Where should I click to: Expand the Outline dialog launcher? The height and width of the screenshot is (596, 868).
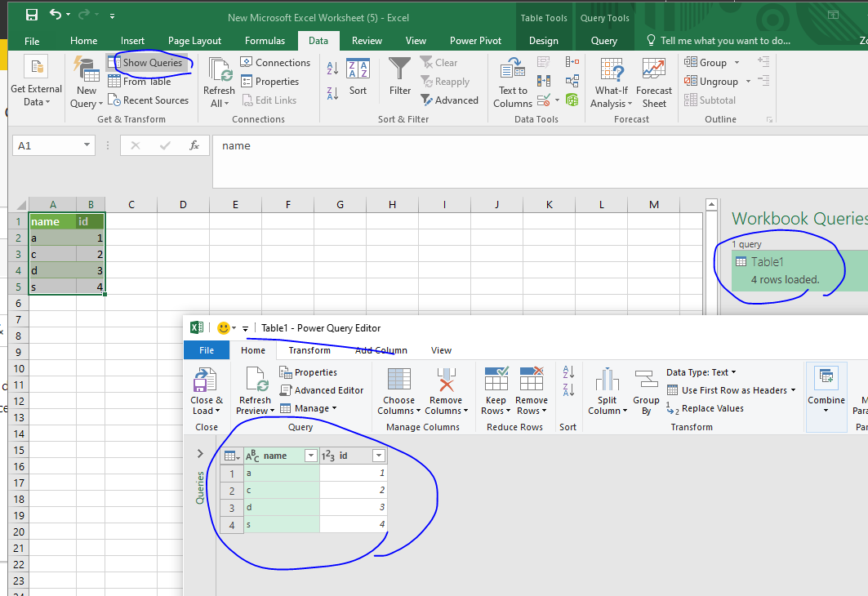tap(769, 119)
